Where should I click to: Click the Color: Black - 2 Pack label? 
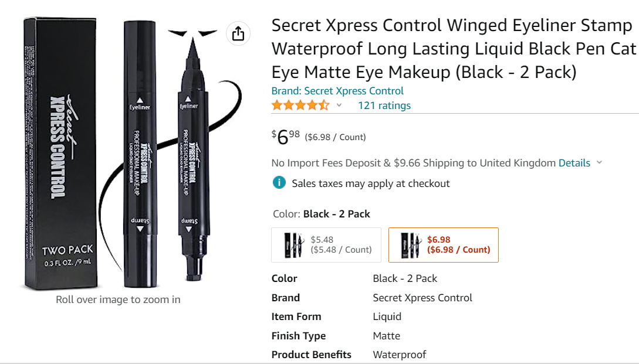click(322, 214)
